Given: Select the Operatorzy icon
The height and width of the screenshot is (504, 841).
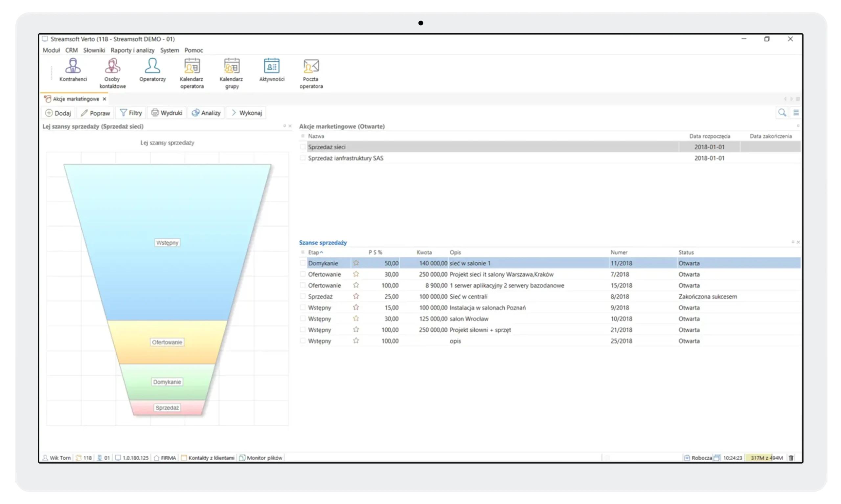Looking at the screenshot, I should point(152,70).
